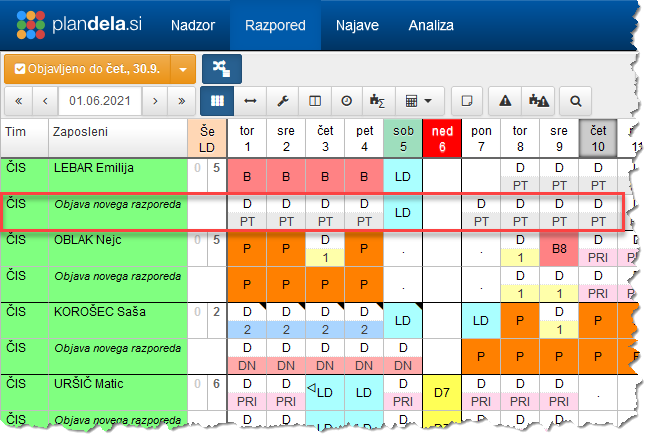This screenshot has width=650, height=440.
Task: Click the sticky note icon
Action: pos(467,101)
